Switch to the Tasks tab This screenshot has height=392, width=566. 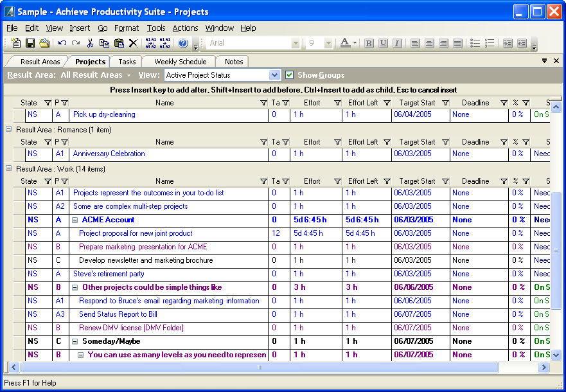[127, 62]
